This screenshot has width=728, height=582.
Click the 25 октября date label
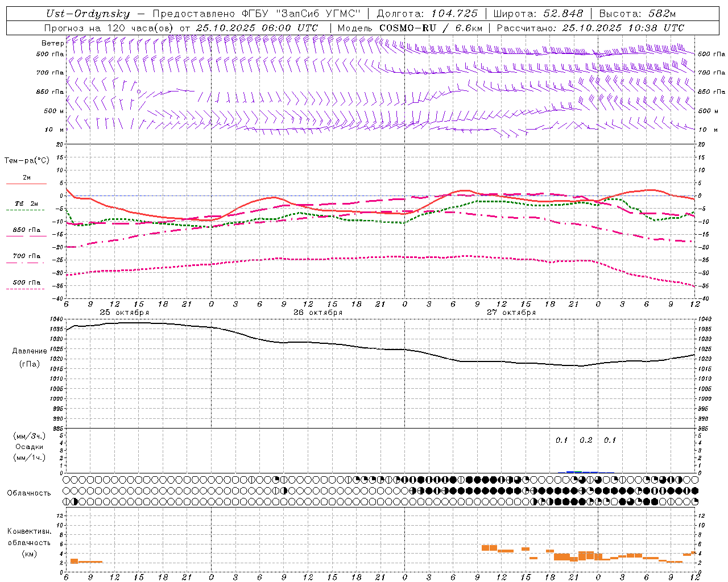(x=125, y=313)
